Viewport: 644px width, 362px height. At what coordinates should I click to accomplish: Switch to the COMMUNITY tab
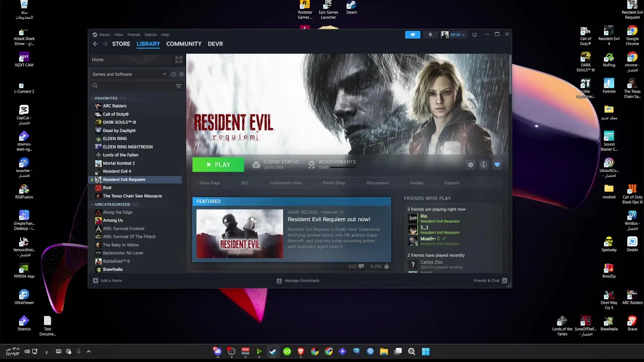point(184,44)
